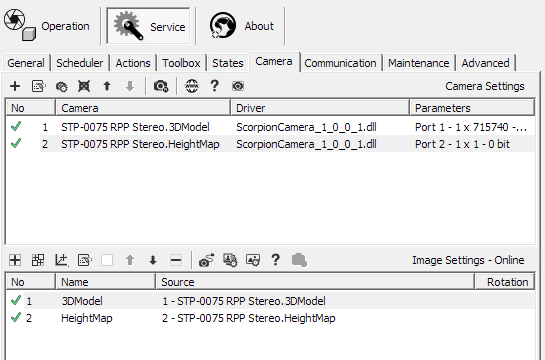This screenshot has width=545, height=360.
Task: Switch to the Communication tab
Action: (x=340, y=63)
